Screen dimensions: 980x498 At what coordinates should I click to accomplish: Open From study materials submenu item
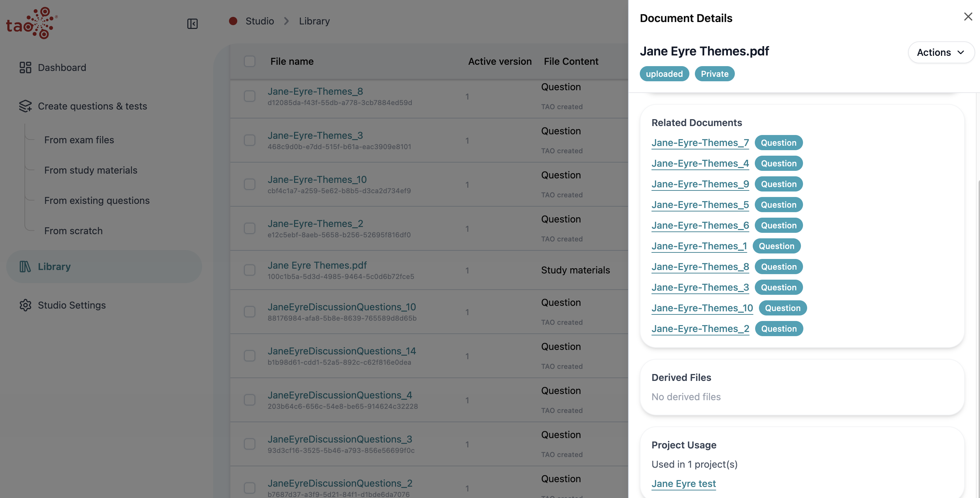point(91,170)
